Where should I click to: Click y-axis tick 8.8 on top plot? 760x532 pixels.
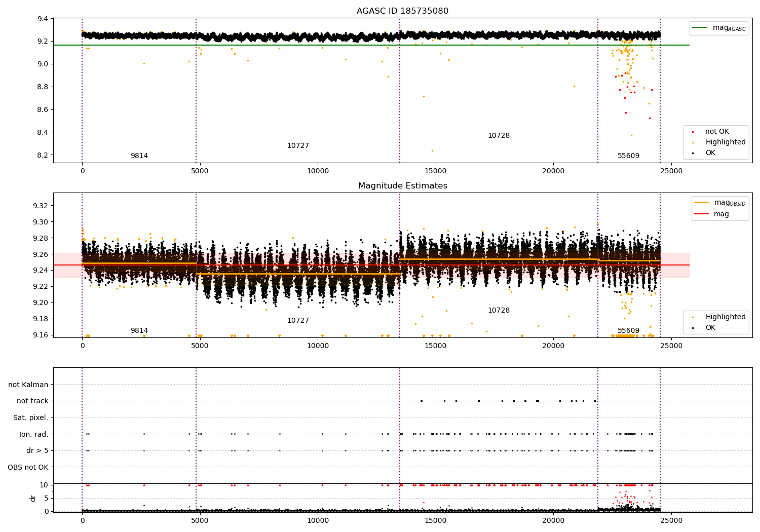(x=43, y=87)
